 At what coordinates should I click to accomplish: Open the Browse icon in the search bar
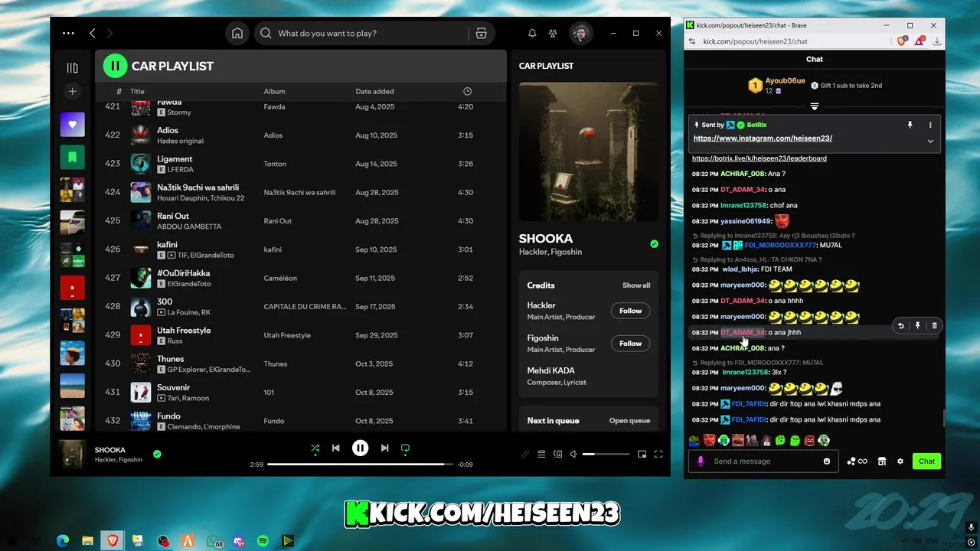point(481,33)
